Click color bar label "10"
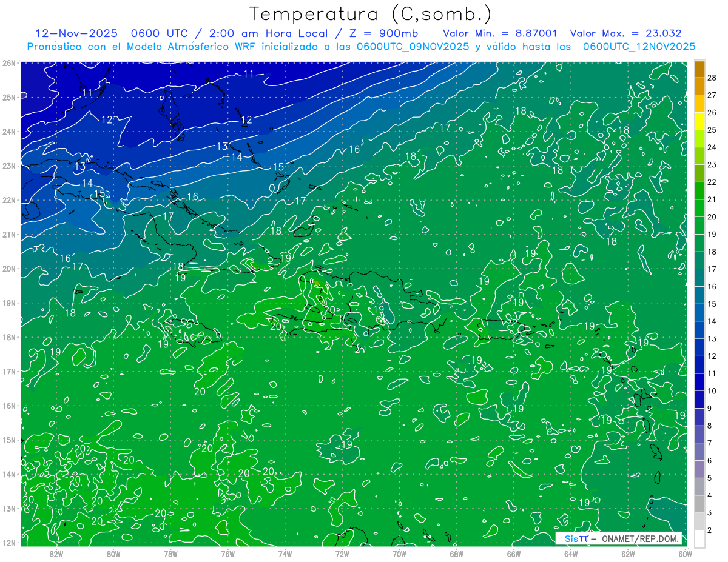 [x=712, y=391]
